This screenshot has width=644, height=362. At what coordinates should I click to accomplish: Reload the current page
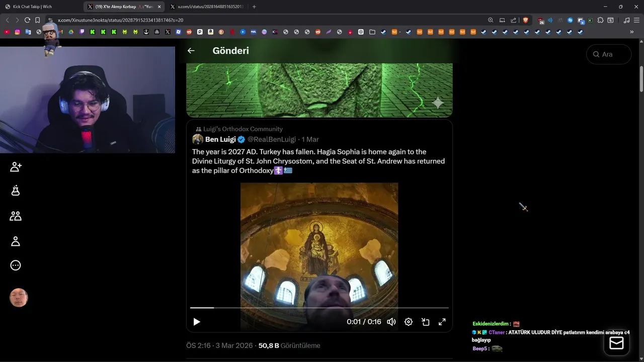coord(27,20)
